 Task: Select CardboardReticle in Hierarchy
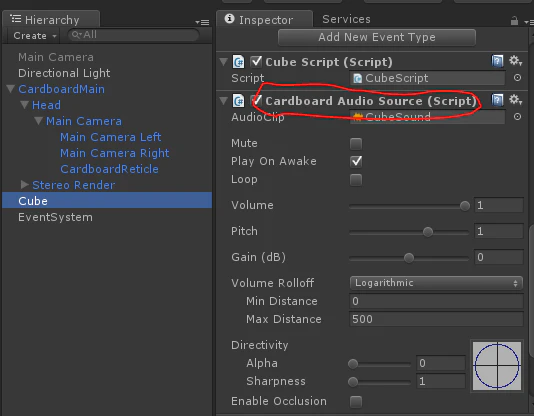109,169
